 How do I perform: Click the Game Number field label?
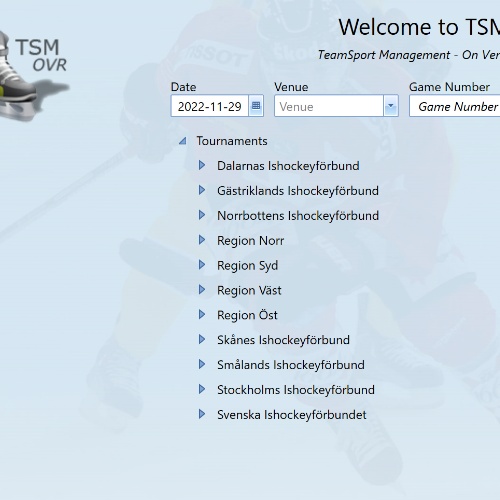tap(449, 87)
